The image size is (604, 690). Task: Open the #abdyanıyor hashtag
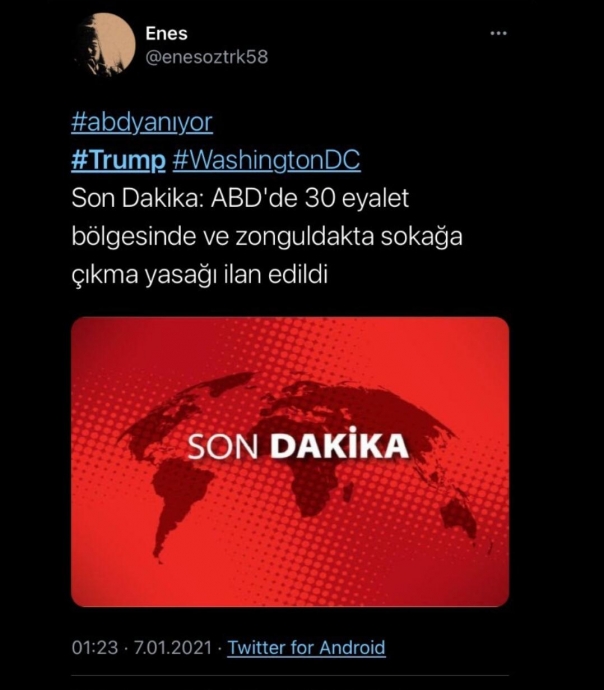(x=142, y=122)
